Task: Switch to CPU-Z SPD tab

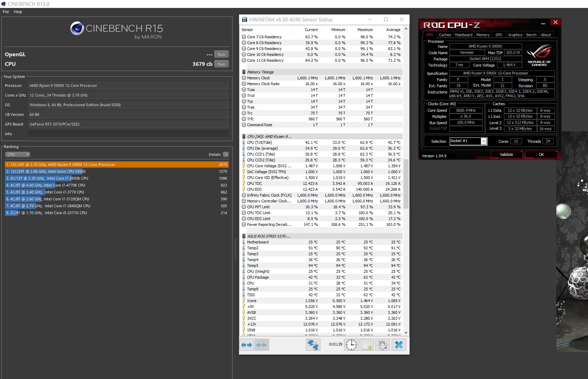Action: [x=498, y=35]
